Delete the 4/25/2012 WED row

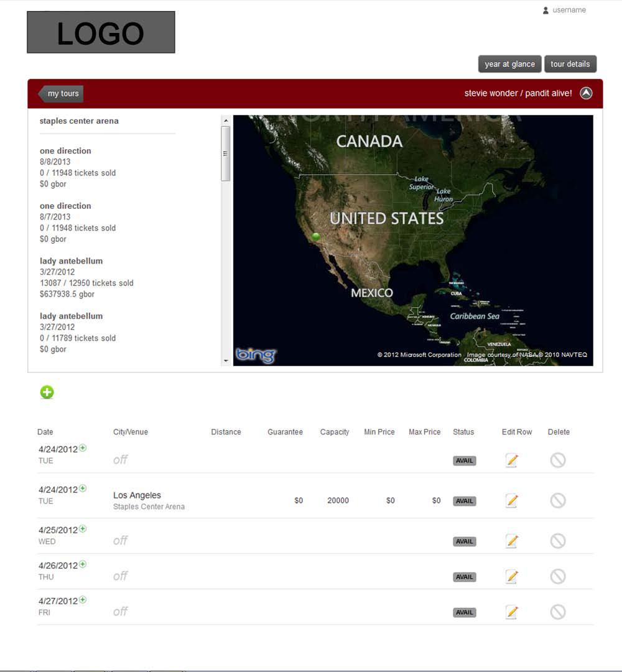pyautogui.click(x=558, y=541)
